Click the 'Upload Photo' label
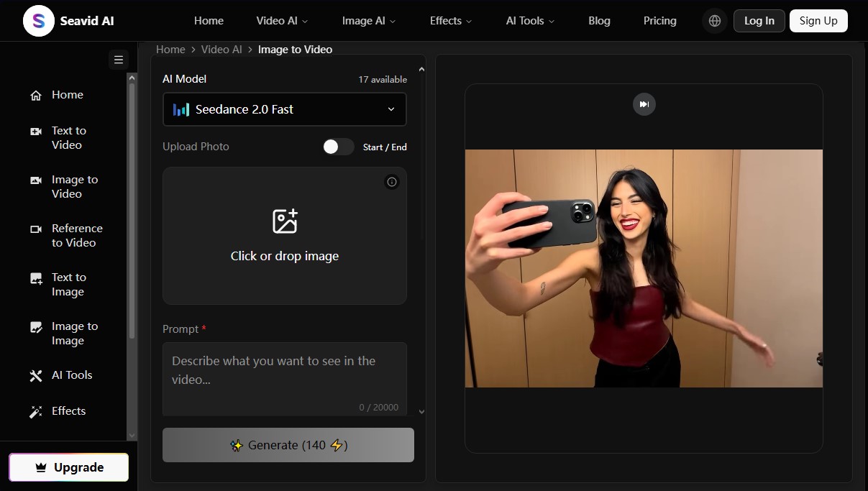868x491 pixels. tap(196, 147)
